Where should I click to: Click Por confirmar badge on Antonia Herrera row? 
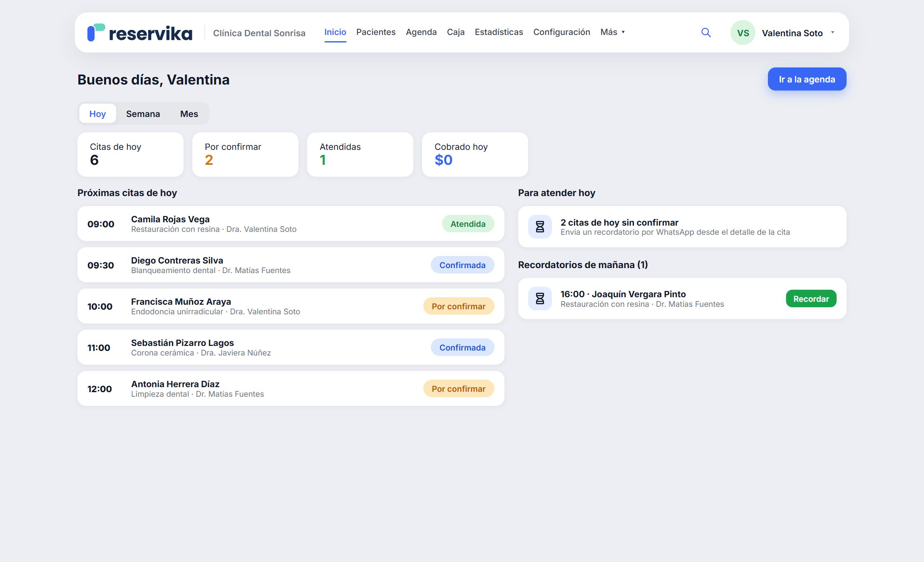tap(459, 388)
